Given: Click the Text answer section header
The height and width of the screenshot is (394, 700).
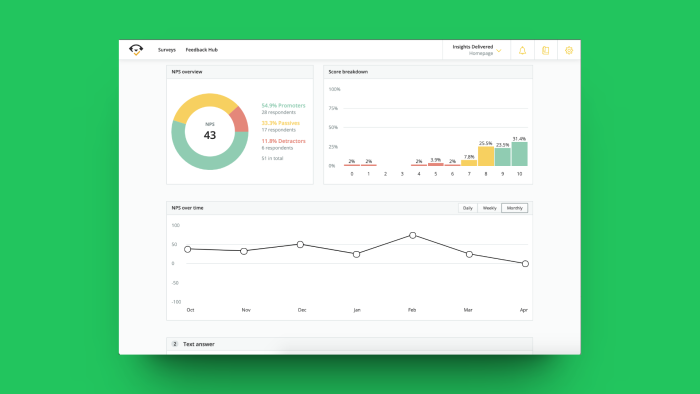Looking at the screenshot, I should click(x=199, y=344).
